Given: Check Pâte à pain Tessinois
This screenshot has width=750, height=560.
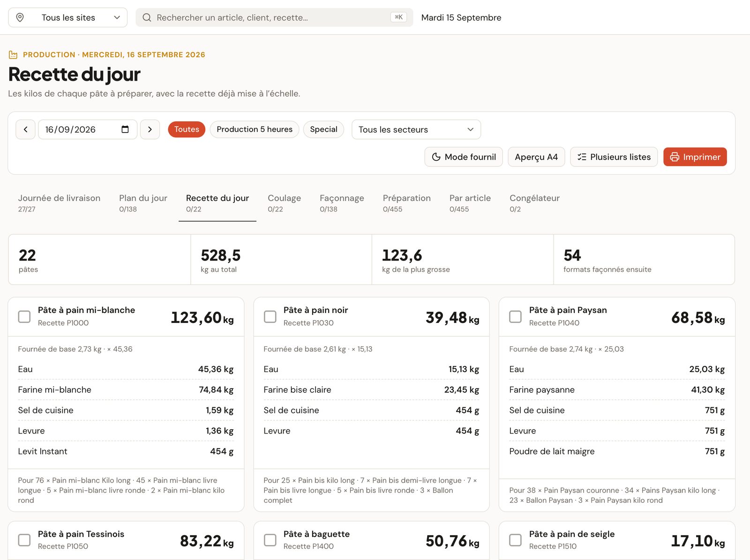Looking at the screenshot, I should click(x=24, y=540).
